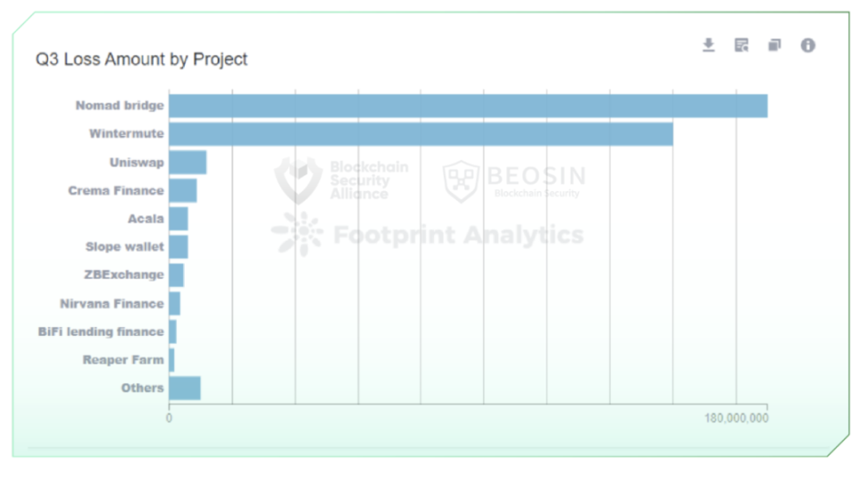Image resolution: width=868 pixels, height=479 pixels.
Task: Click the Nirvana Finance label
Action: click(112, 304)
